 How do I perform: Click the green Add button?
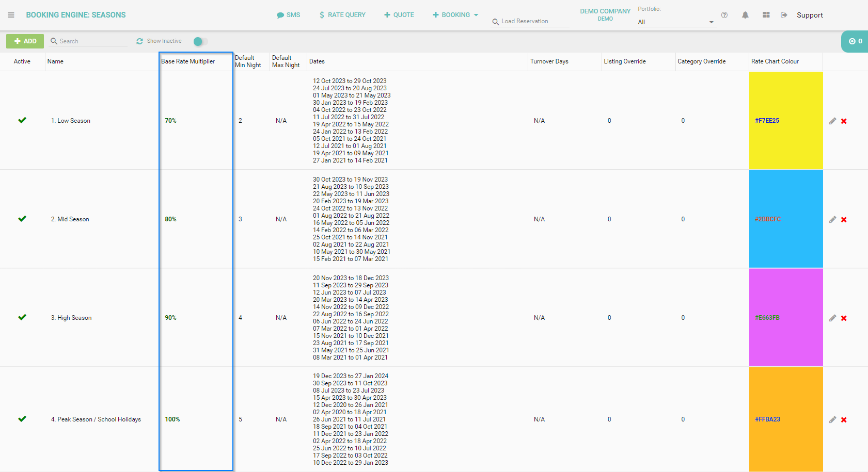click(25, 41)
